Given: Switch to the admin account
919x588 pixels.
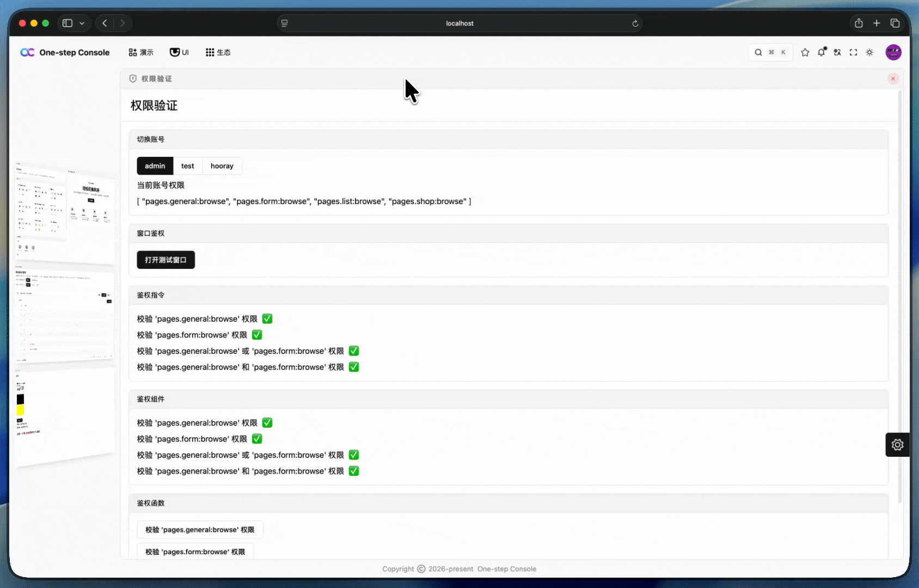Looking at the screenshot, I should pos(155,166).
